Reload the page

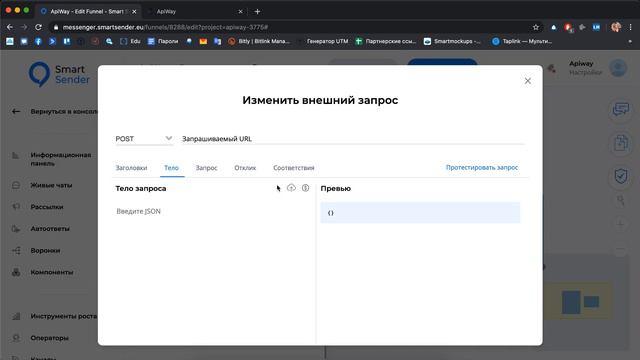click(x=38, y=27)
